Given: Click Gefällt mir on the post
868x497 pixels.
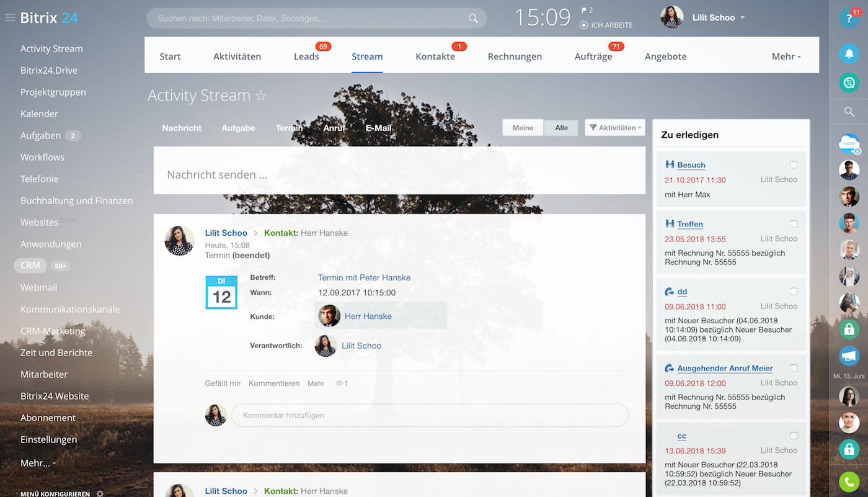Looking at the screenshot, I should [x=223, y=383].
